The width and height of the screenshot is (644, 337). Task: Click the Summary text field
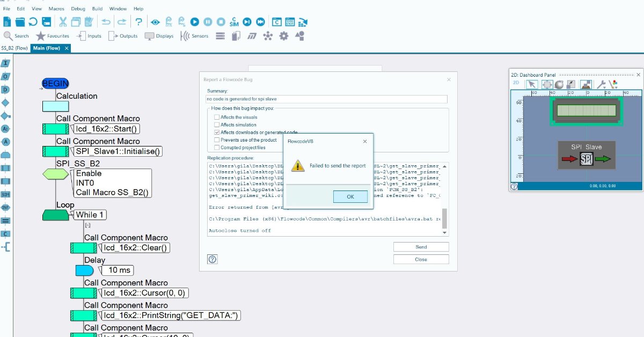[327, 99]
